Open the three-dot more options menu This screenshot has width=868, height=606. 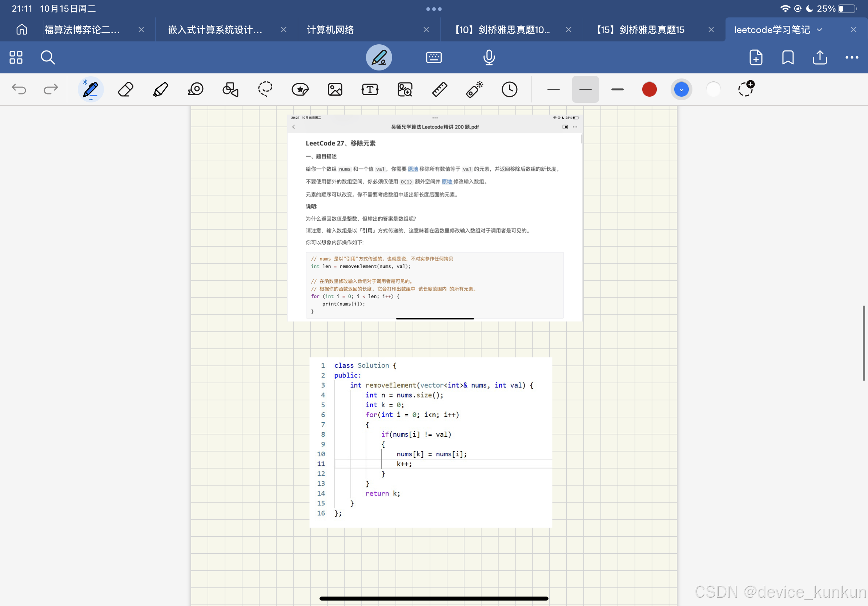click(851, 57)
